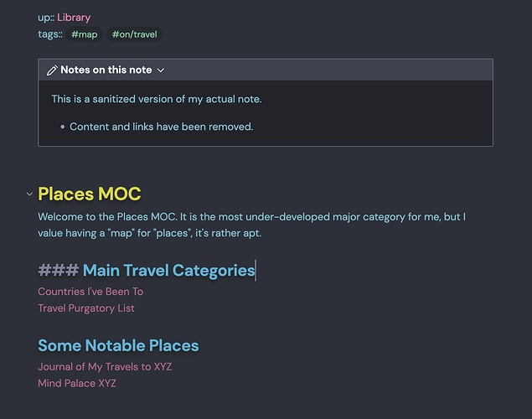
Task: Select the #on/travel tag
Action: (134, 34)
